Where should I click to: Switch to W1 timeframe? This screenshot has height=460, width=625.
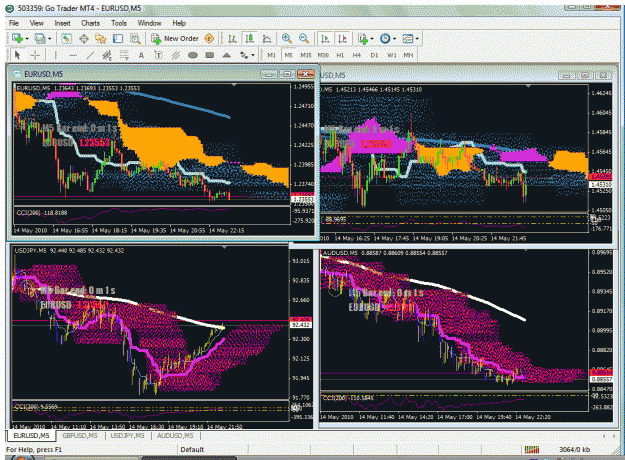[x=391, y=55]
